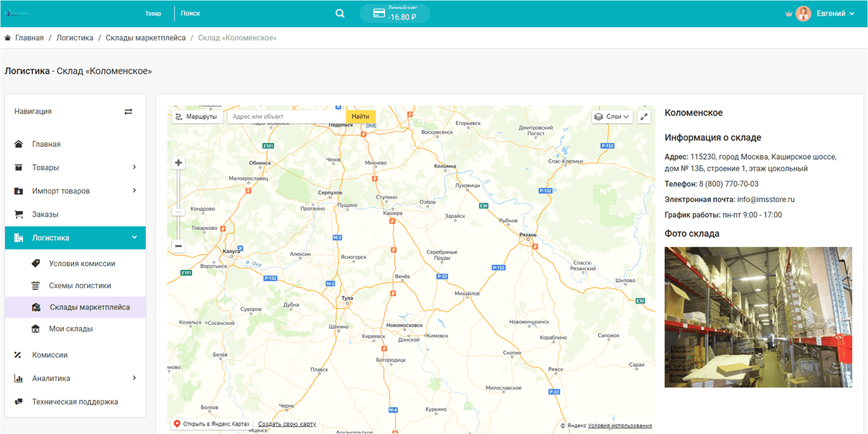Click the search magnifier icon in header
The width and height of the screenshot is (868, 434).
(340, 13)
